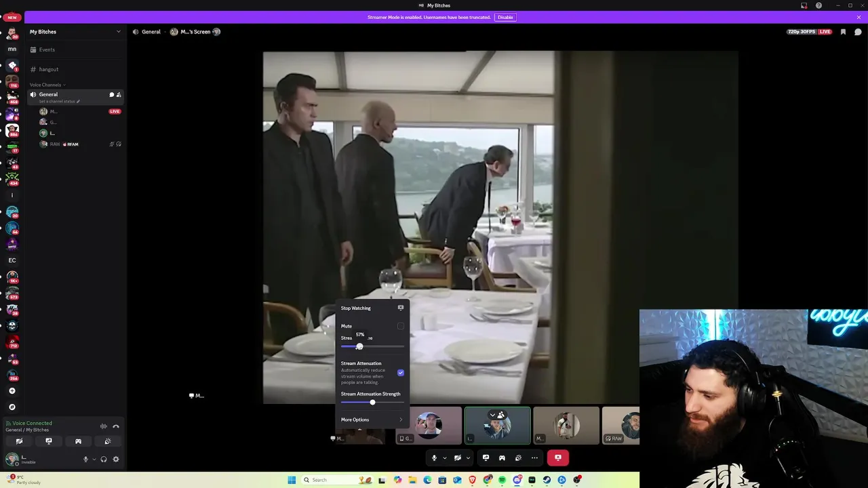Select the LIVE streaming user in channel list
Image resolution: width=868 pixels, height=488 pixels.
click(80, 111)
